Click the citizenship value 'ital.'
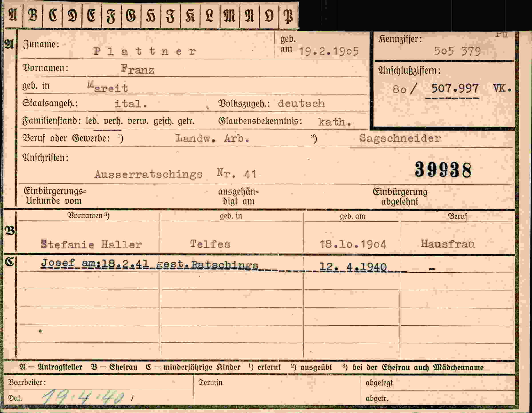This screenshot has width=532, height=413. (x=131, y=104)
